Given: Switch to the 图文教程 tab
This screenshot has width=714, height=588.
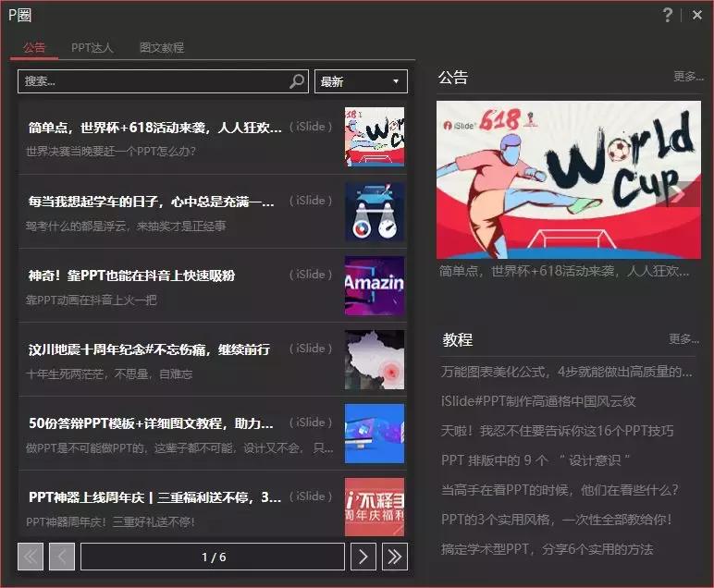Looking at the screenshot, I should click(x=162, y=48).
